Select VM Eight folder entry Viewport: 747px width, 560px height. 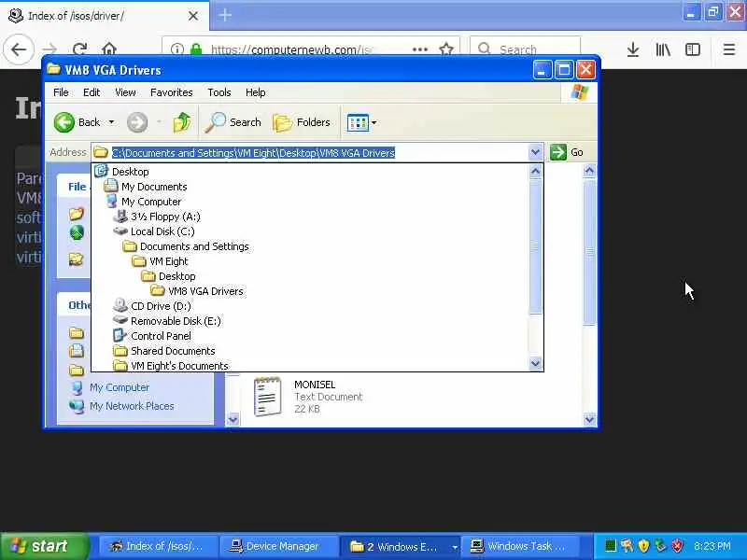coord(168,261)
